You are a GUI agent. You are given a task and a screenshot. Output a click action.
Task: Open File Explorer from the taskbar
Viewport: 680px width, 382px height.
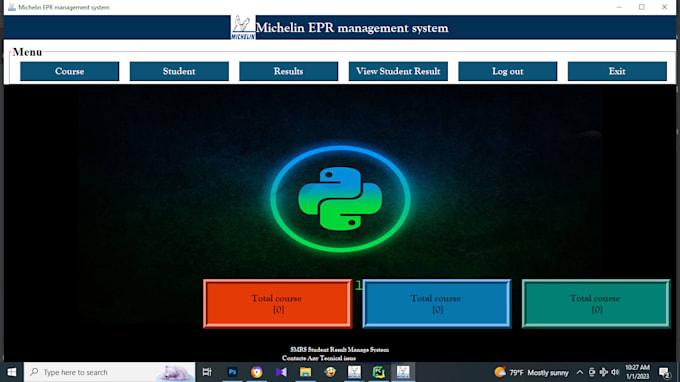pyautogui.click(x=305, y=372)
